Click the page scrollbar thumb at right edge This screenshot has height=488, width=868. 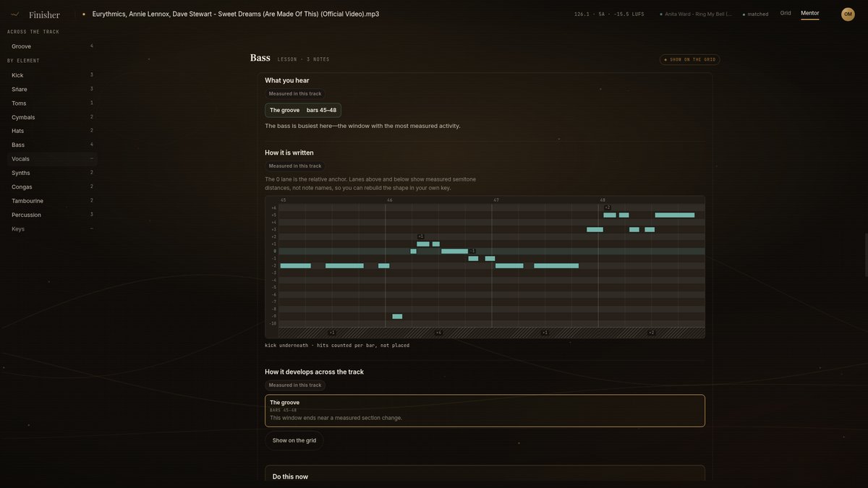[866, 254]
